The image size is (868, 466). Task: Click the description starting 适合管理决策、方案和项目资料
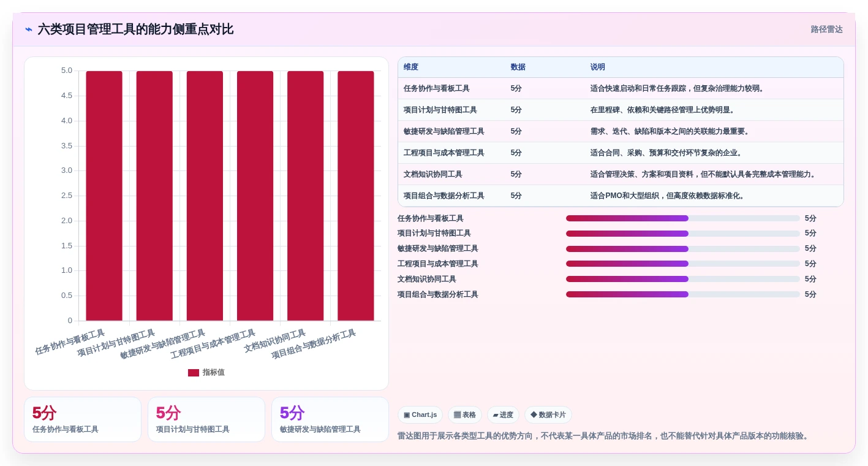tap(704, 174)
